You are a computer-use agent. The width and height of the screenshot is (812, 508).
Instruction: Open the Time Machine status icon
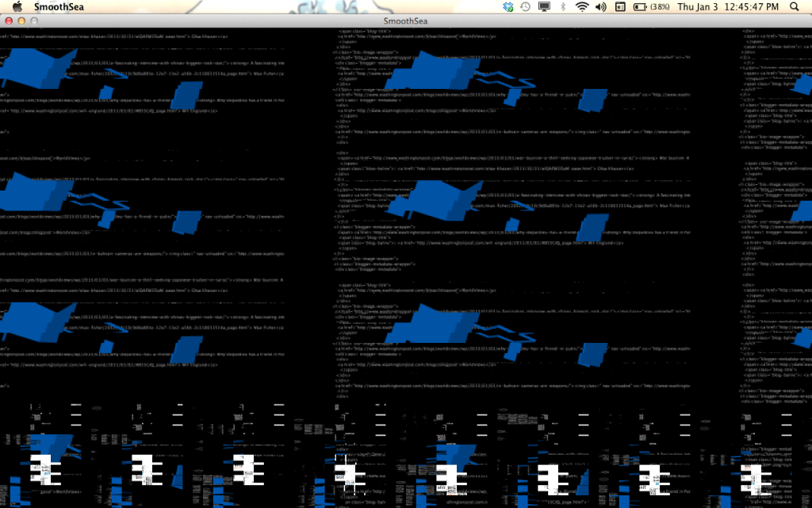point(525,7)
